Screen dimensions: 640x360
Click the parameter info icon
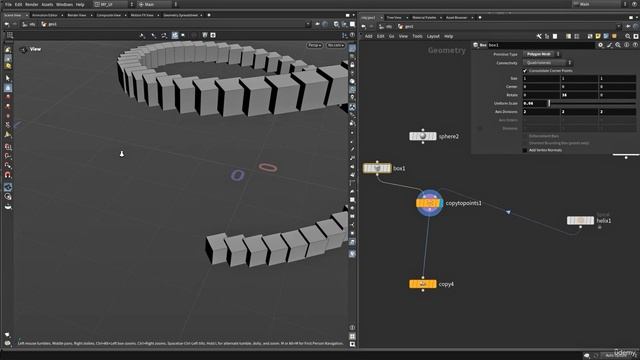click(627, 45)
